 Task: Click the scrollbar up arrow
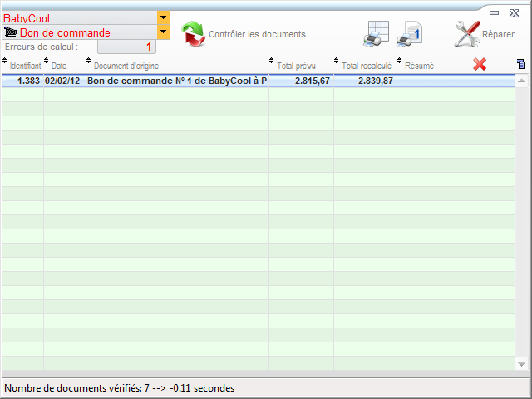tap(521, 81)
